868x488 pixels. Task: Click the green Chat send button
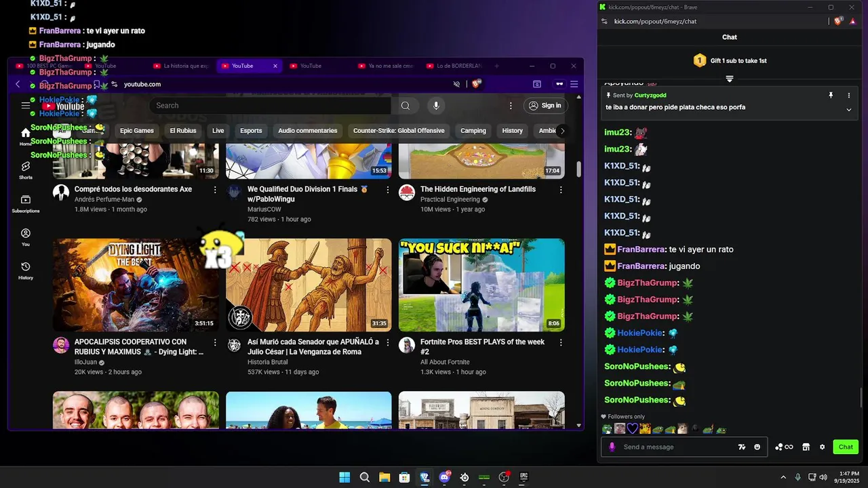(x=846, y=447)
